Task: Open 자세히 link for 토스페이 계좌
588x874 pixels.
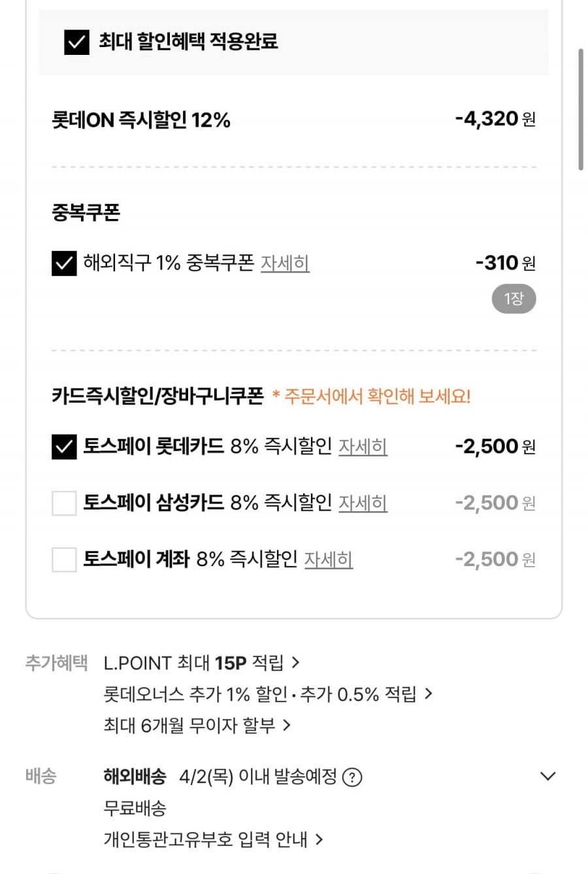Action: click(329, 560)
